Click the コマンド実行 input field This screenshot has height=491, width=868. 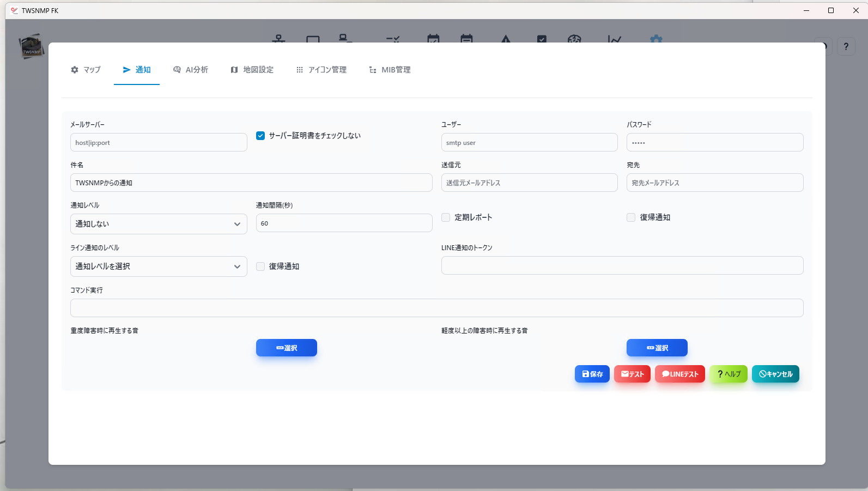pos(437,308)
